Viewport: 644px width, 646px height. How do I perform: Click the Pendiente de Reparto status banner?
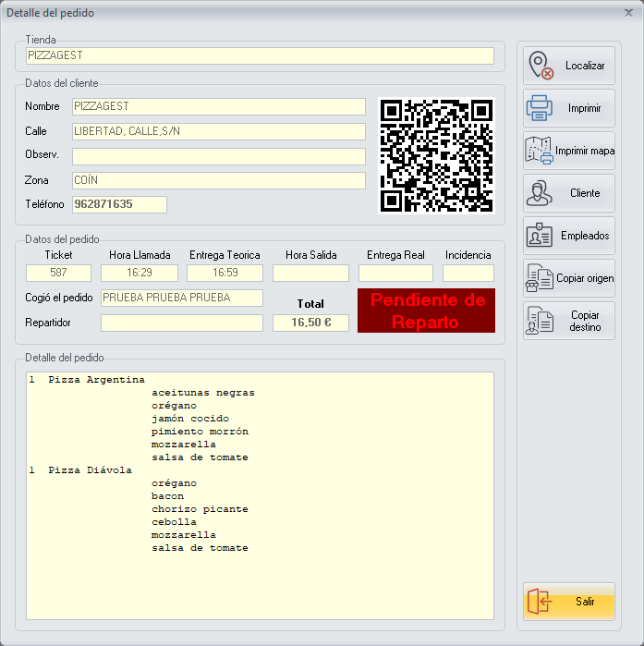coord(426,311)
